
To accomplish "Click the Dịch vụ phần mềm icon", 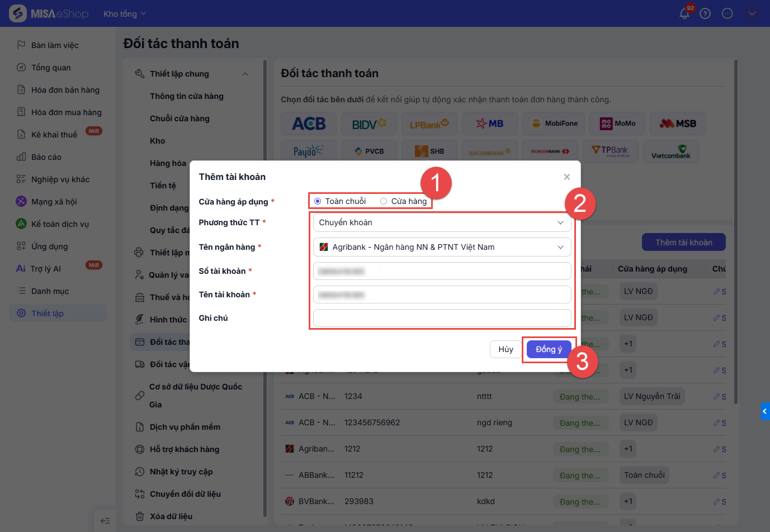I will tap(140, 427).
